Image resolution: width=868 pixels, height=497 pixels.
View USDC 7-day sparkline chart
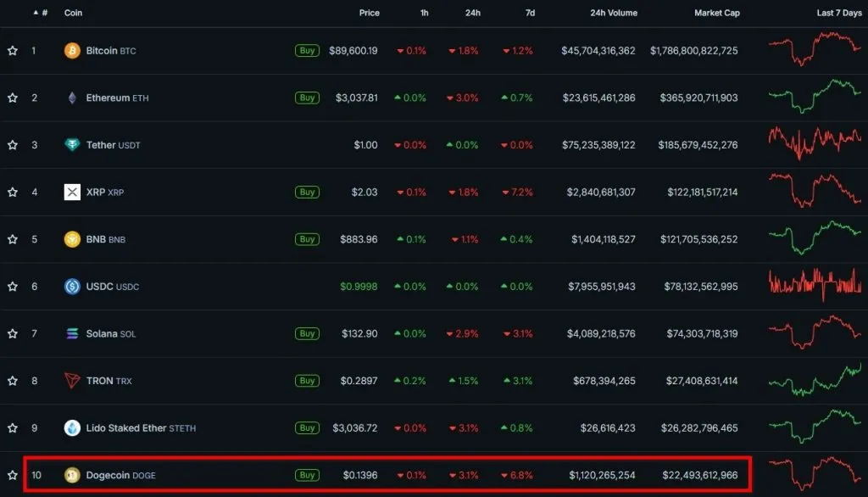click(x=815, y=285)
